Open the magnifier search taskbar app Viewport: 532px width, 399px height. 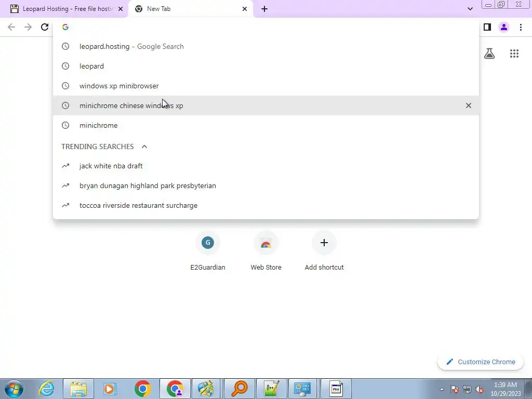tap(239, 389)
